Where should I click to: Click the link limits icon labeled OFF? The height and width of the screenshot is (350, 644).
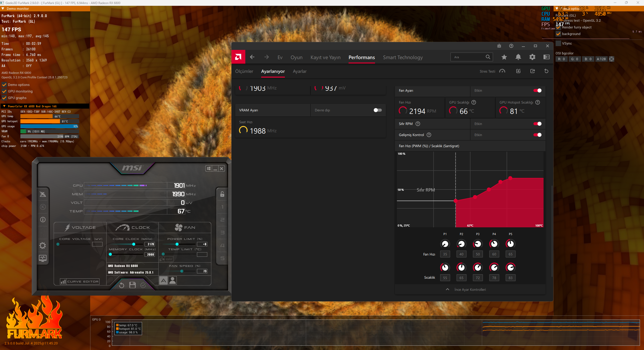tap(166, 259)
